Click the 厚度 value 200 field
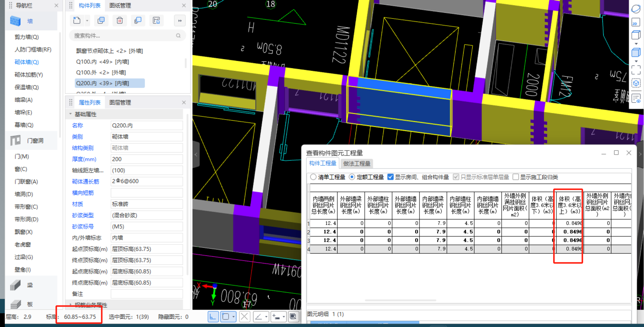 coord(147,159)
